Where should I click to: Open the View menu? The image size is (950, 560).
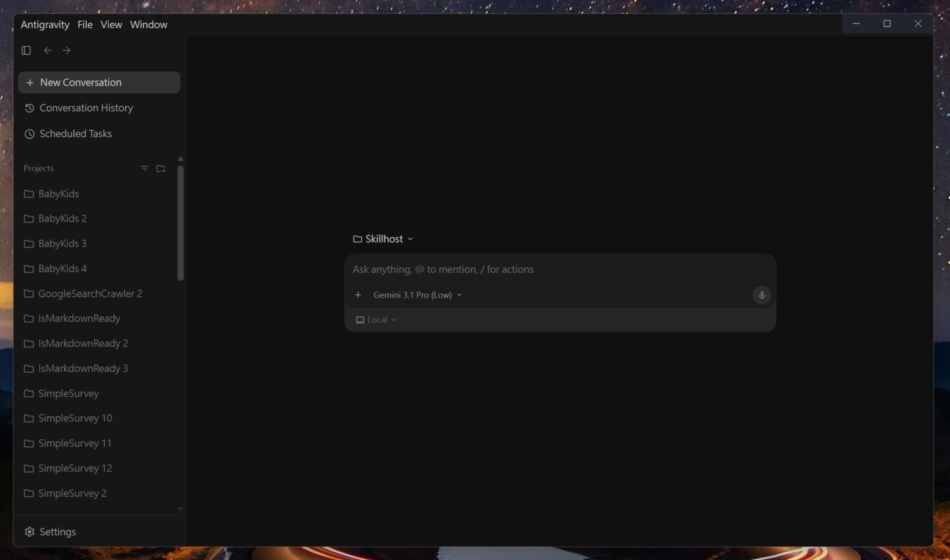pyautogui.click(x=111, y=24)
